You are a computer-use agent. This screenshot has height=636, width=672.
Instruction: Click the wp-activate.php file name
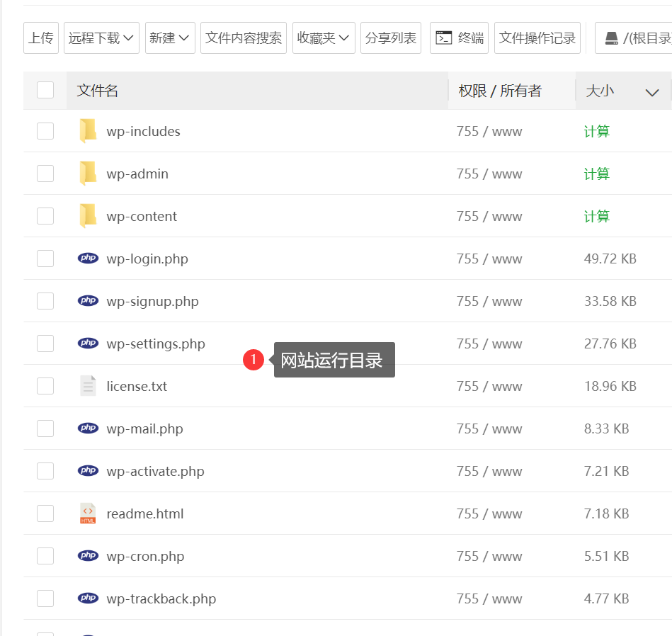tap(155, 471)
